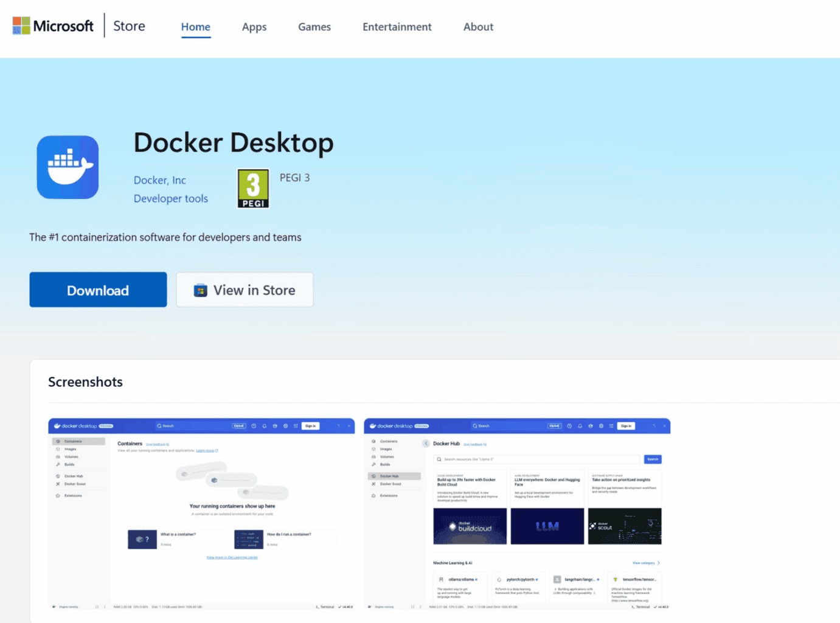Click the Docker Desktop title heading
The height and width of the screenshot is (623, 840).
[x=234, y=143]
